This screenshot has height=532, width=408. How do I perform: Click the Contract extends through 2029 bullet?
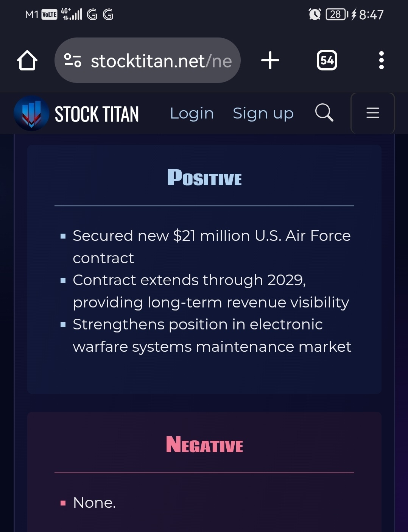pos(211,291)
